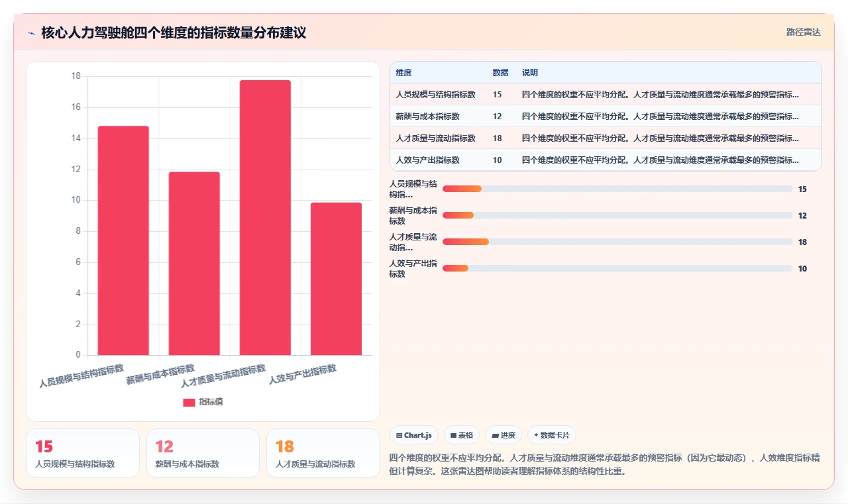Screen dimensions: 848x504
Task: Click the 人效与产出指标数 bar in chart
Action: click(x=336, y=279)
